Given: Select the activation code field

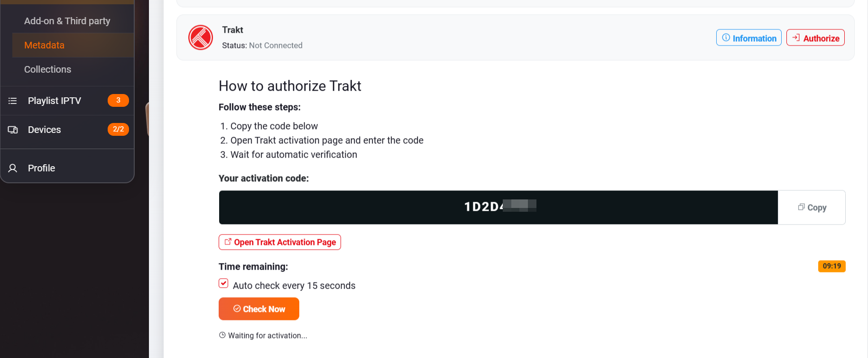Looking at the screenshot, I should [498, 207].
